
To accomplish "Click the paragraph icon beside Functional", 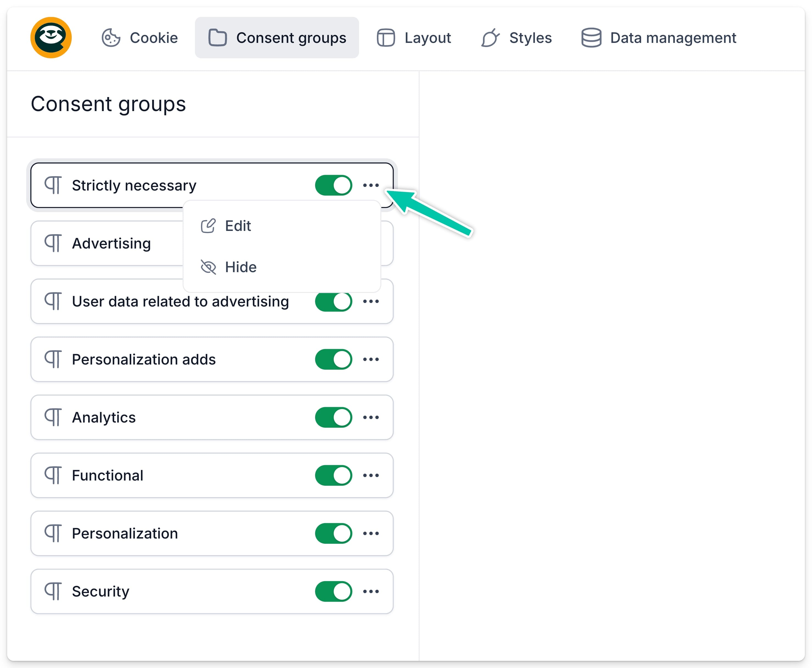I will click(x=53, y=476).
